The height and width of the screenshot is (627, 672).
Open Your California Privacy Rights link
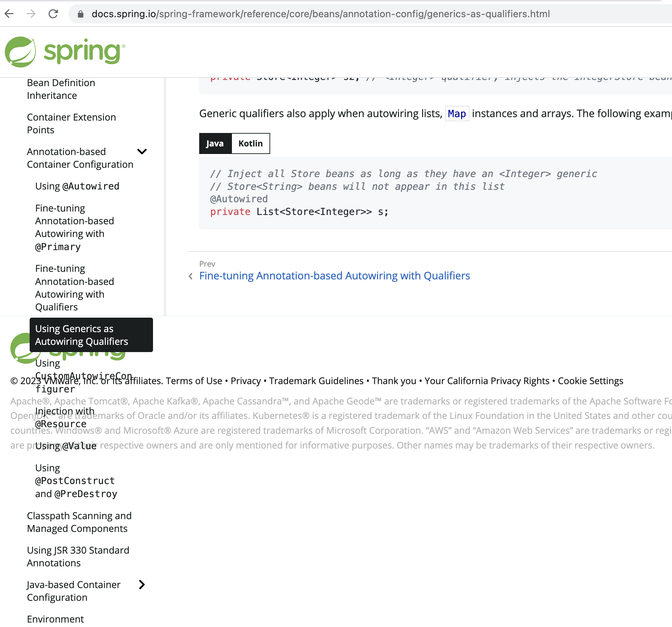click(487, 381)
